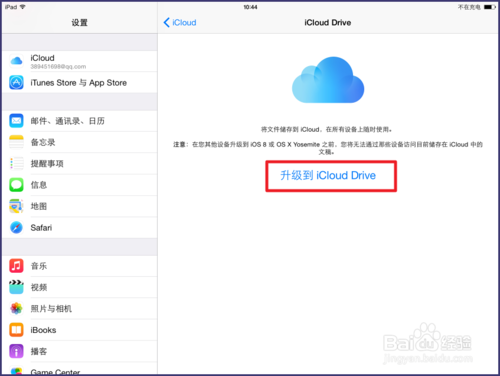Tap the Messages (信息) green bubble icon
The width and height of the screenshot is (500, 376).
[x=16, y=185]
